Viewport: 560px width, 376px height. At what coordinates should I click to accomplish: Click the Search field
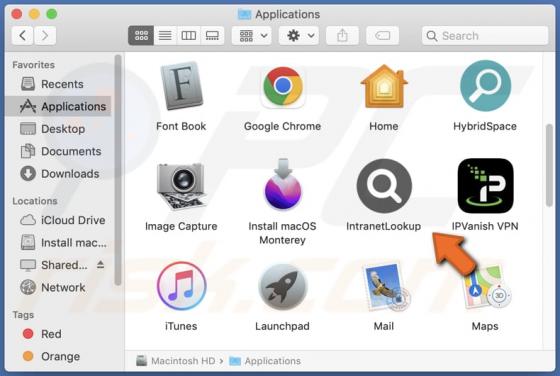click(x=485, y=35)
